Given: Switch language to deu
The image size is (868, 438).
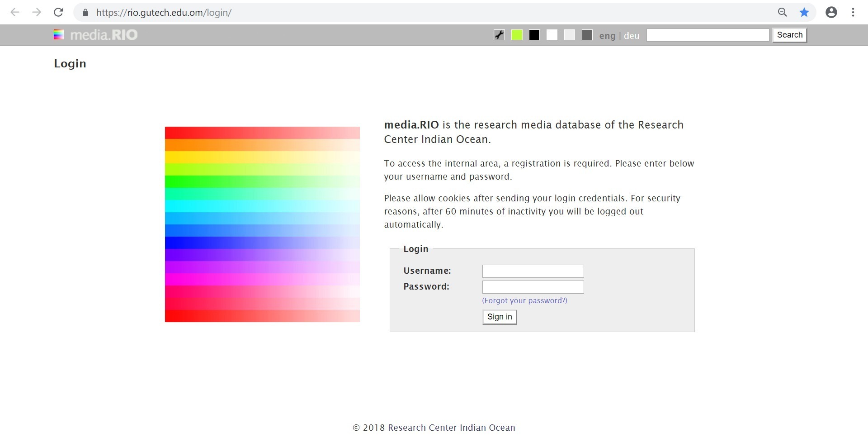Looking at the screenshot, I should tap(632, 36).
